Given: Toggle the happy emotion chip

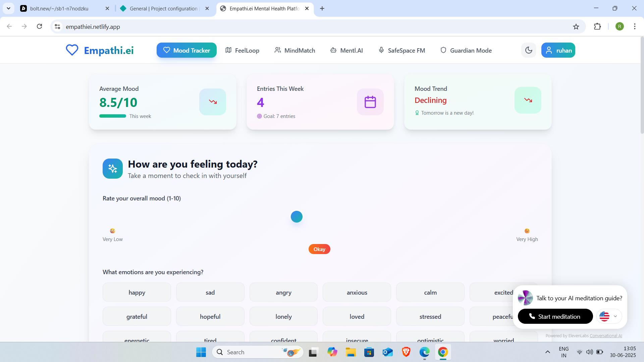Looking at the screenshot, I should (137, 292).
